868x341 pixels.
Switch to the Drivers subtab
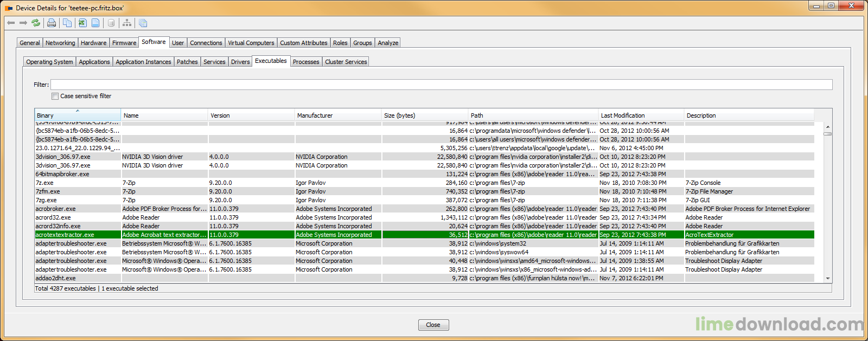[x=240, y=62]
